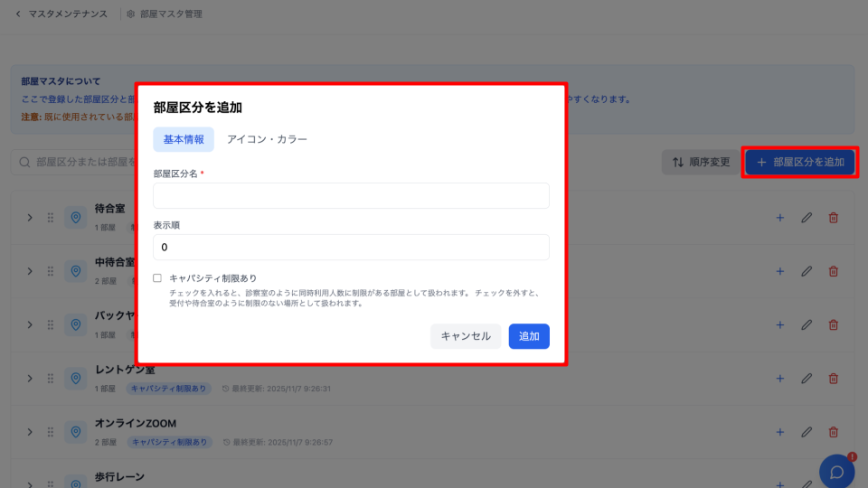Expand the 待合室 row
The height and width of the screenshot is (488, 868).
30,218
